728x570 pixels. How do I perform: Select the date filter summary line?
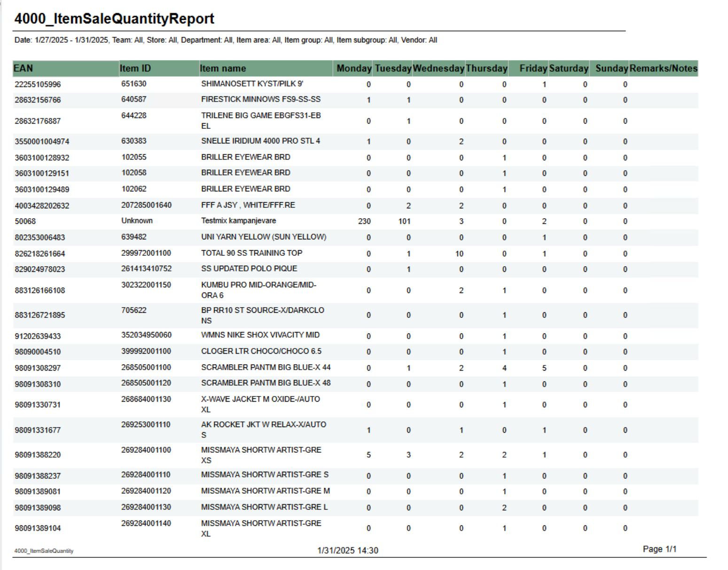(226, 40)
